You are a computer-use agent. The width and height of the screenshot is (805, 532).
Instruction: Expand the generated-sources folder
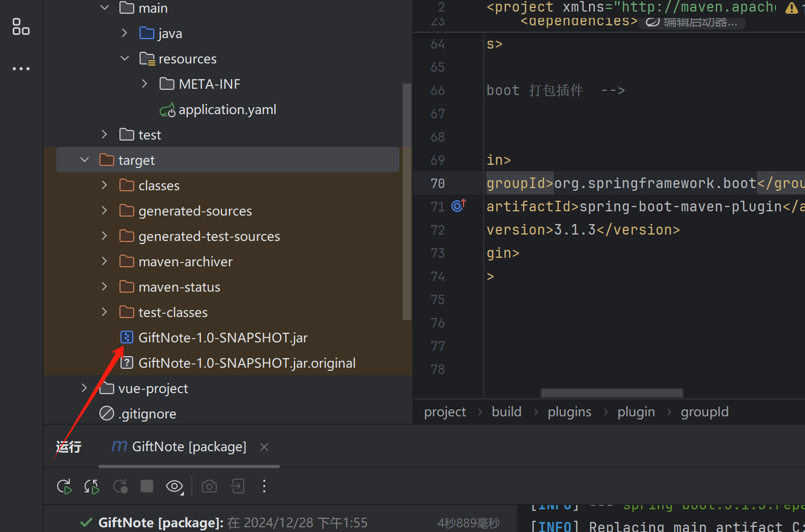coord(105,210)
